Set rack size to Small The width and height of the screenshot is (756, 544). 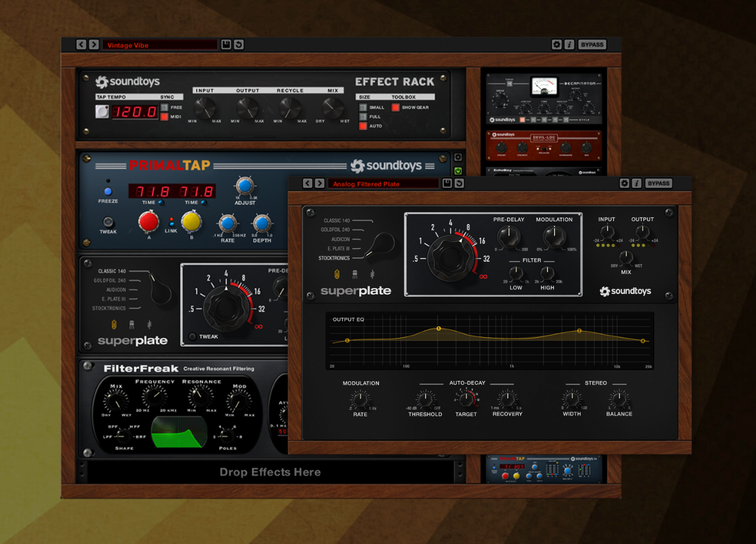tap(363, 107)
